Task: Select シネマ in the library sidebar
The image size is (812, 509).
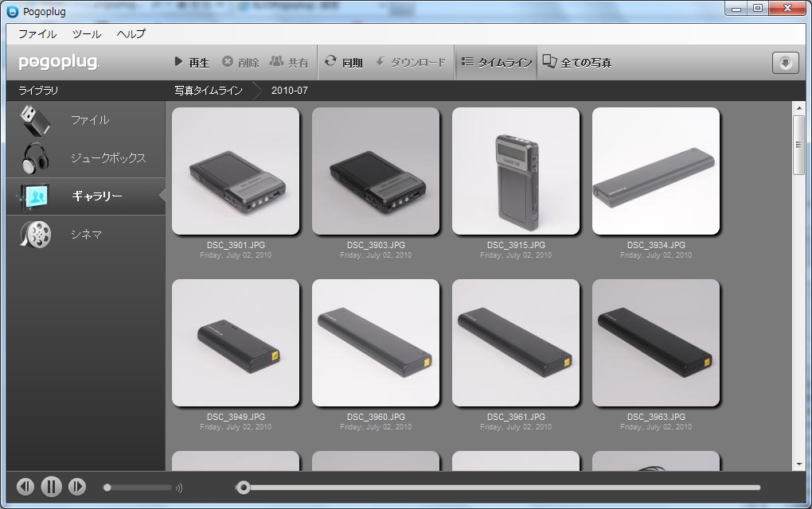Action: (x=86, y=235)
